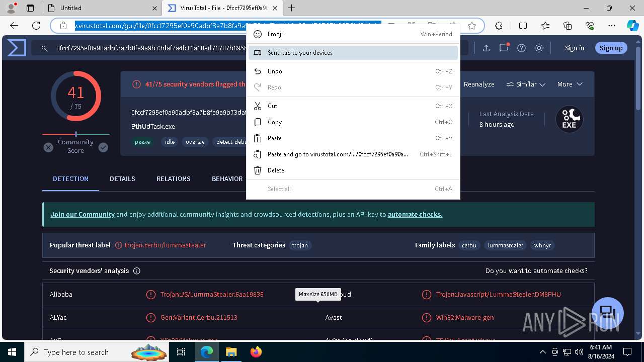Open the Edge settings ellipsis menu
Viewport: 644px width, 362px height.
click(612, 26)
